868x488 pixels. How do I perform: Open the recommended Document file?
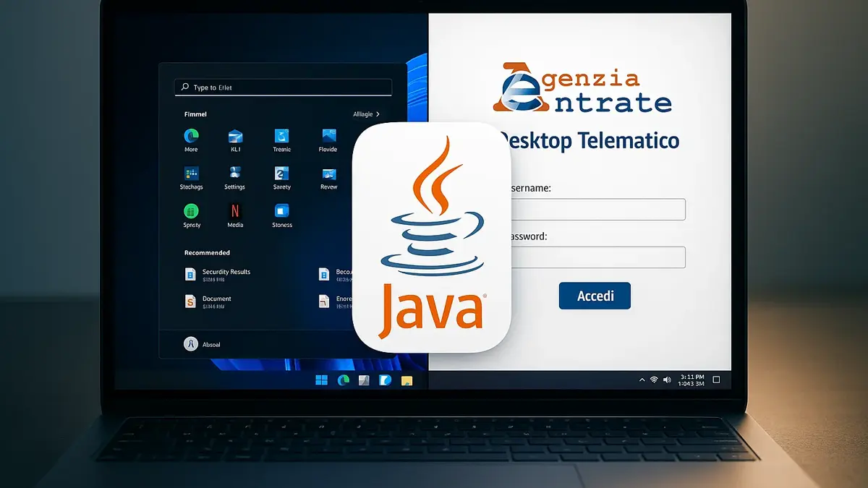tap(208, 301)
